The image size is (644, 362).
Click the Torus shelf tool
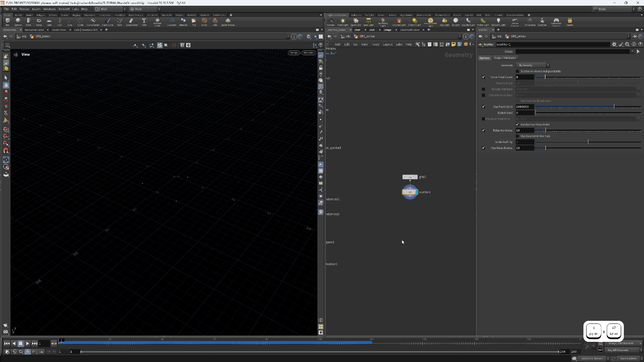[39, 21]
